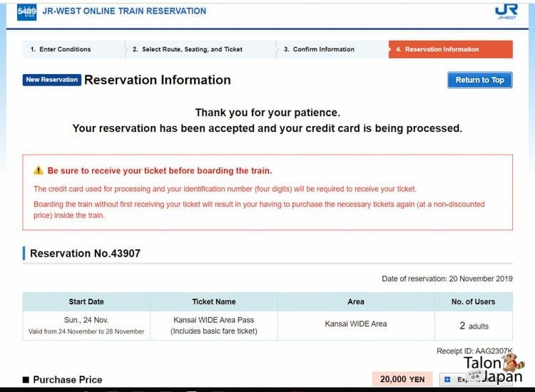Viewport: 535px width, 392px height.
Task: Click the 5489 service logo icon
Action: point(26,12)
